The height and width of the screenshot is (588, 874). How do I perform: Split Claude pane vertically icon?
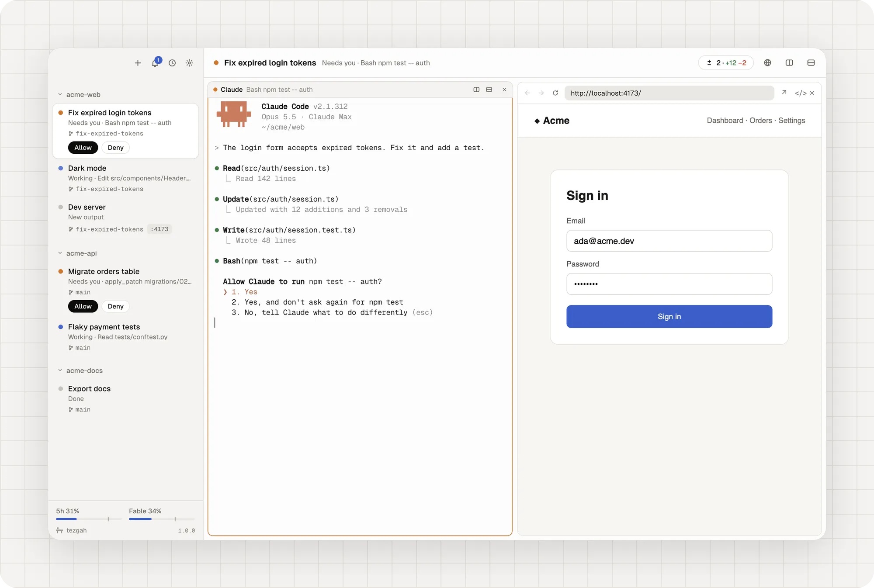click(x=476, y=90)
